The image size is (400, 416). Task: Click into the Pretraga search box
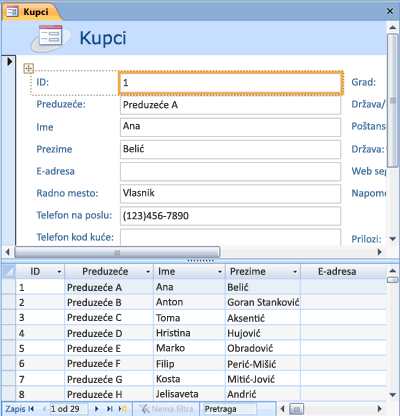point(230,409)
